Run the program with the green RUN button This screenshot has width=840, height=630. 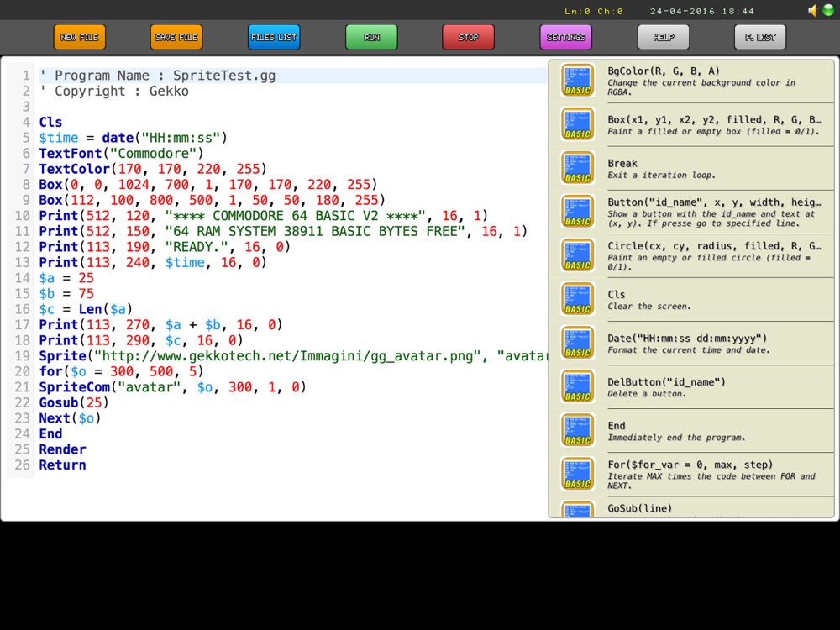click(x=371, y=38)
